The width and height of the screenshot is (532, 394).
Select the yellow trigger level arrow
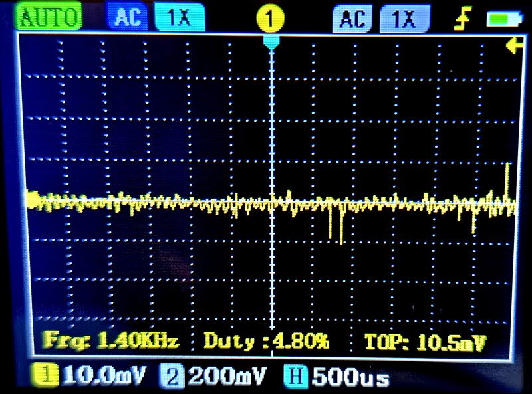(x=512, y=46)
